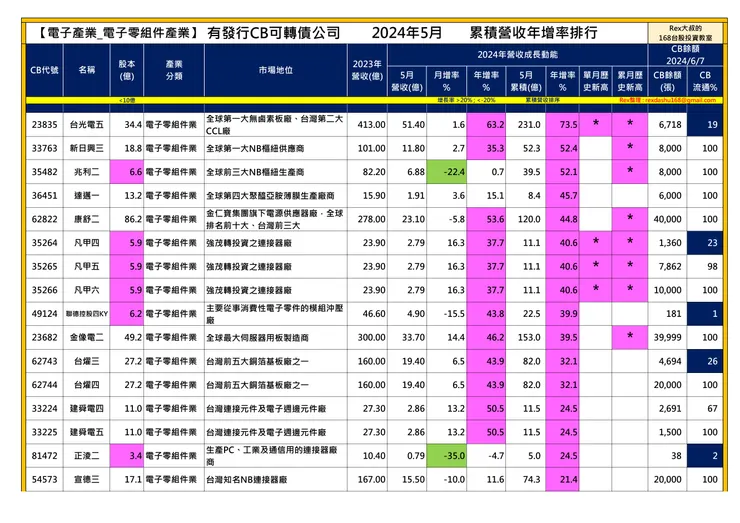Select CB code cell 35265
740x523 pixels.
click(44, 266)
